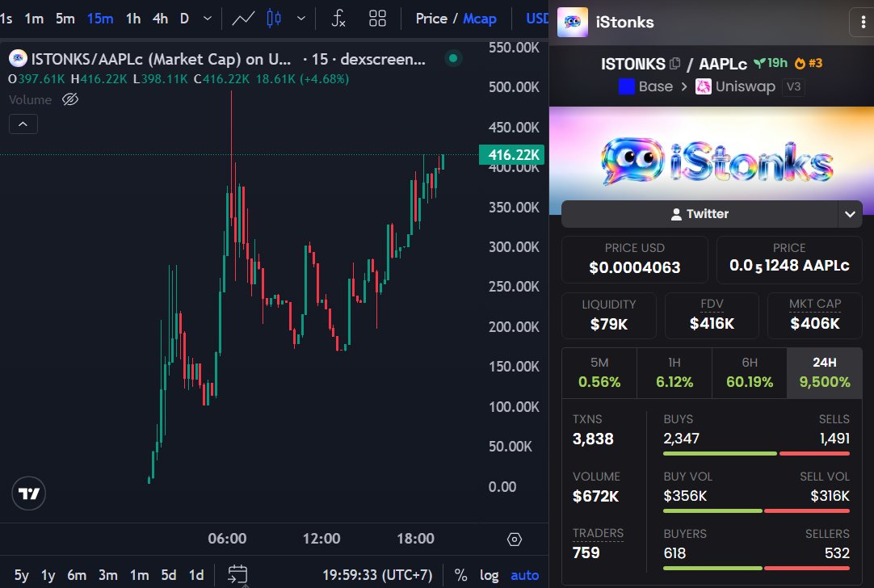Open the go-to-date calendar icon
This screenshot has height=588, width=874.
tap(238, 574)
